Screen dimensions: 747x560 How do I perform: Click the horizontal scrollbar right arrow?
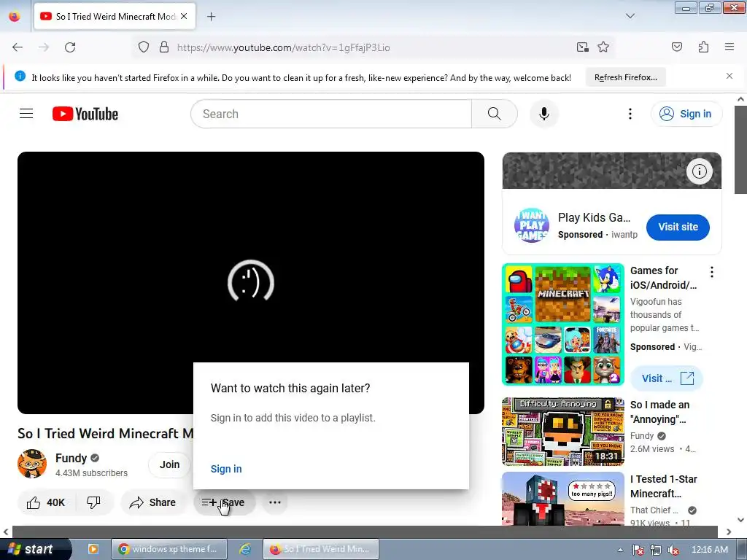(x=729, y=532)
